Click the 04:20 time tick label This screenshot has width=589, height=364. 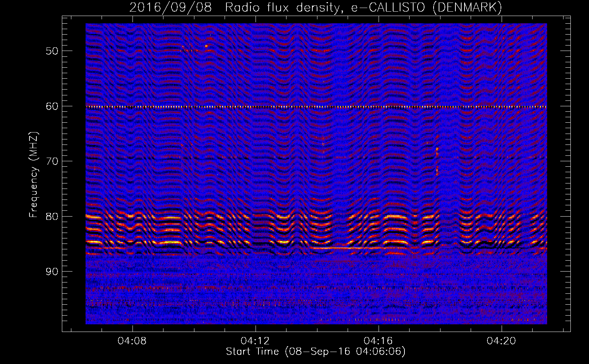tap(501, 341)
